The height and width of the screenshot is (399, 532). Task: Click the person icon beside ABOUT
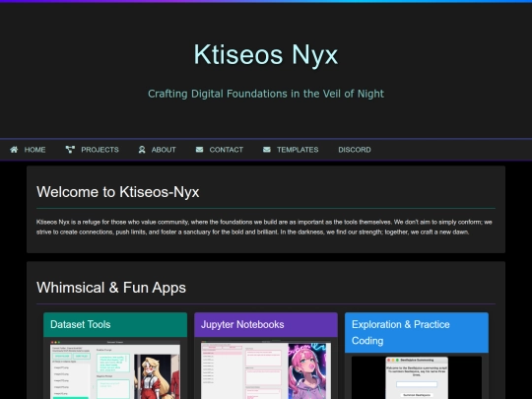click(x=142, y=150)
